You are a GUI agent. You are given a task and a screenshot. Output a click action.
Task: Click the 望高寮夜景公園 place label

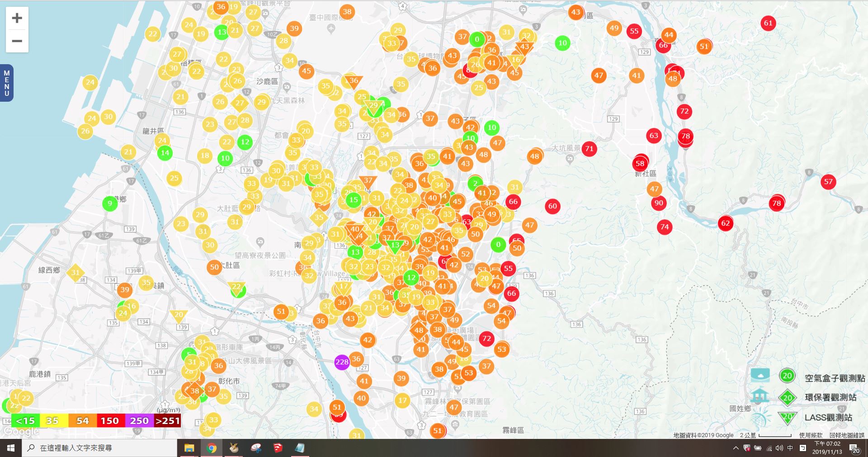(x=260, y=255)
